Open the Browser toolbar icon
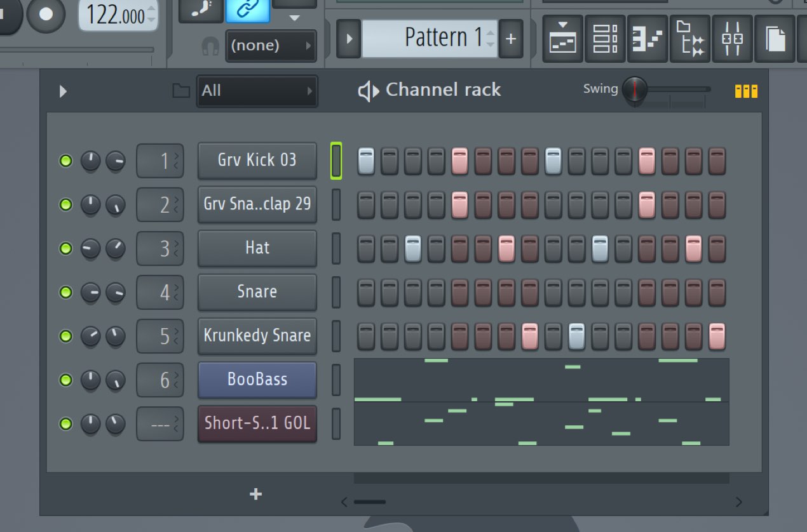This screenshot has width=807, height=532. click(690, 39)
